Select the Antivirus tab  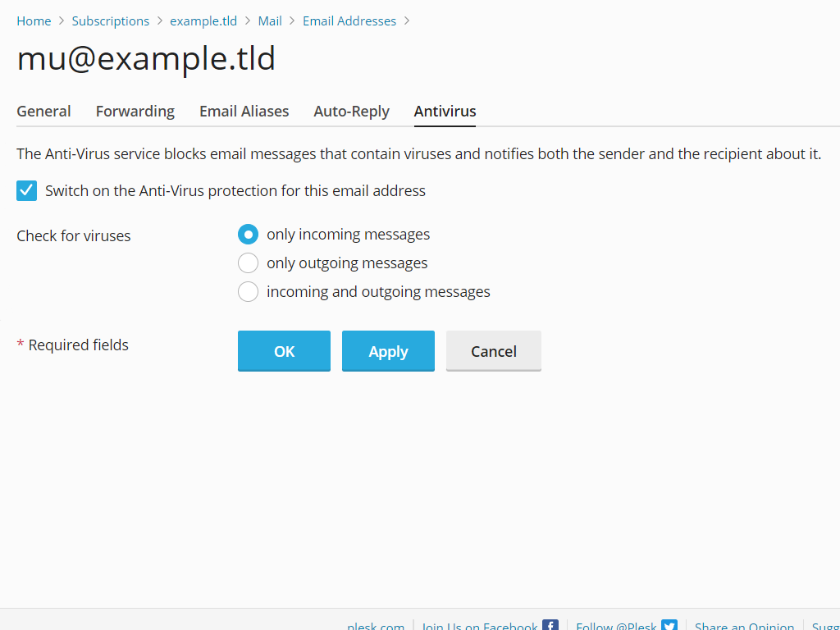pos(445,111)
